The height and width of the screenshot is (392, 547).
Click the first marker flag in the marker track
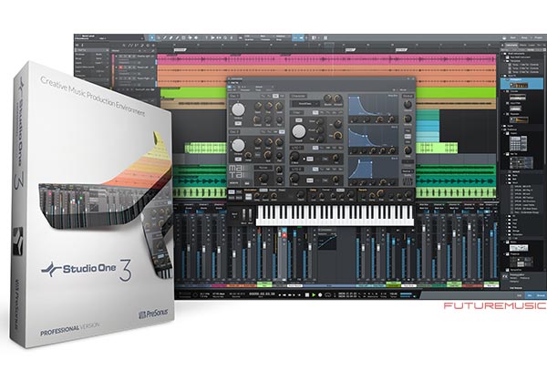pyautogui.click(x=180, y=50)
